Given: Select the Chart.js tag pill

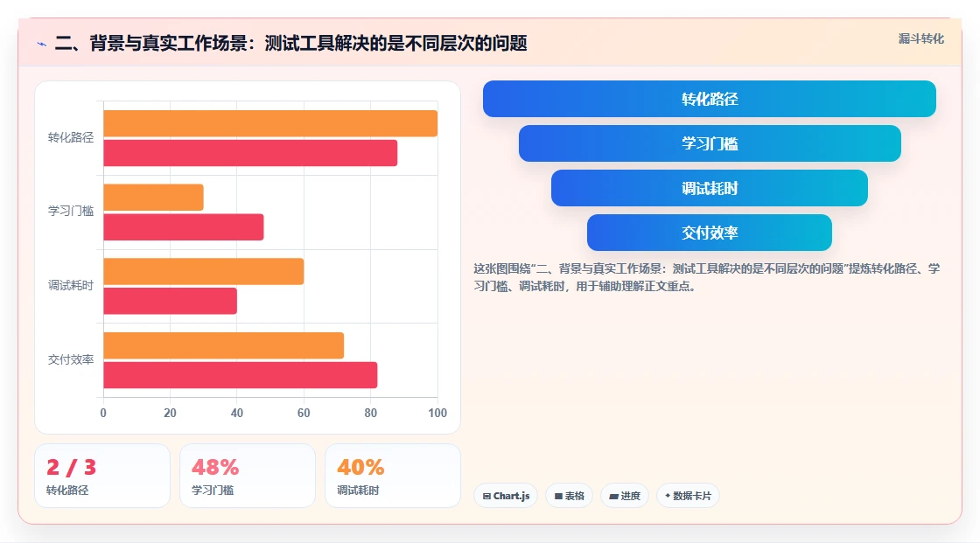Looking at the screenshot, I should pos(506,496).
